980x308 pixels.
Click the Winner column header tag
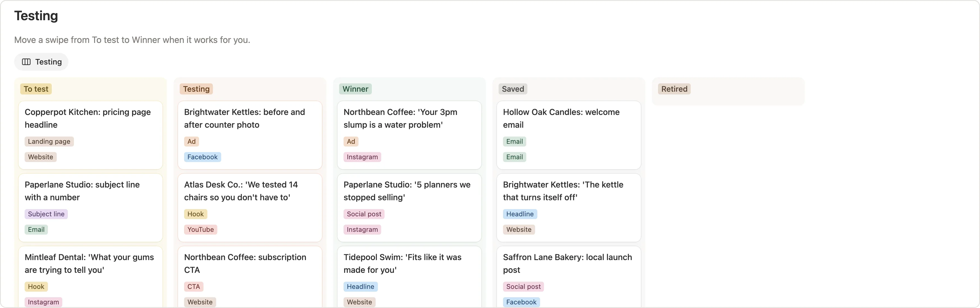(355, 89)
